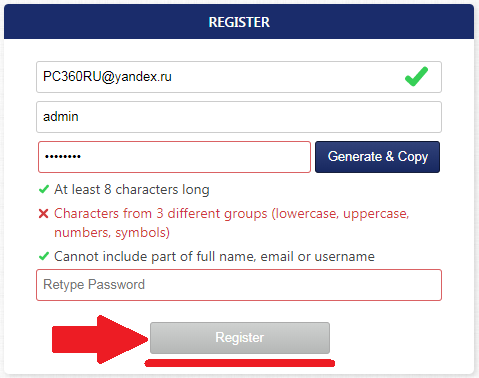Click the password dots in password field
Image resolution: width=479 pixels, height=378 pixels.
click(x=63, y=156)
